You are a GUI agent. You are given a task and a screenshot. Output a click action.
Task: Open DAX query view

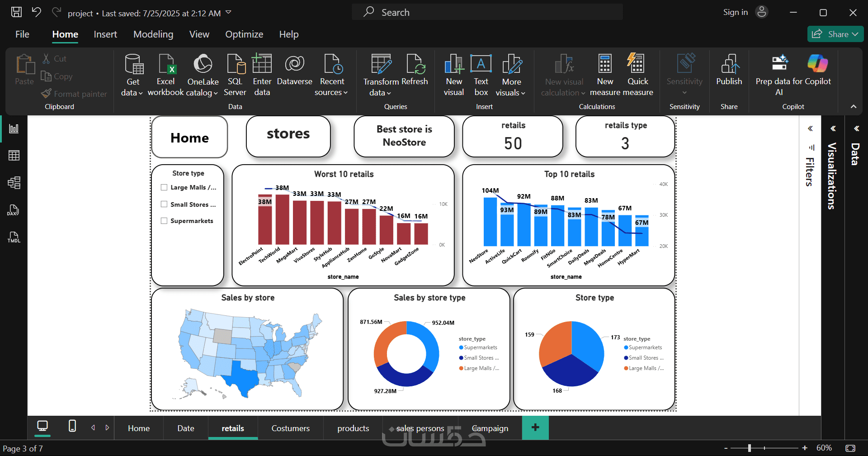[14, 210]
